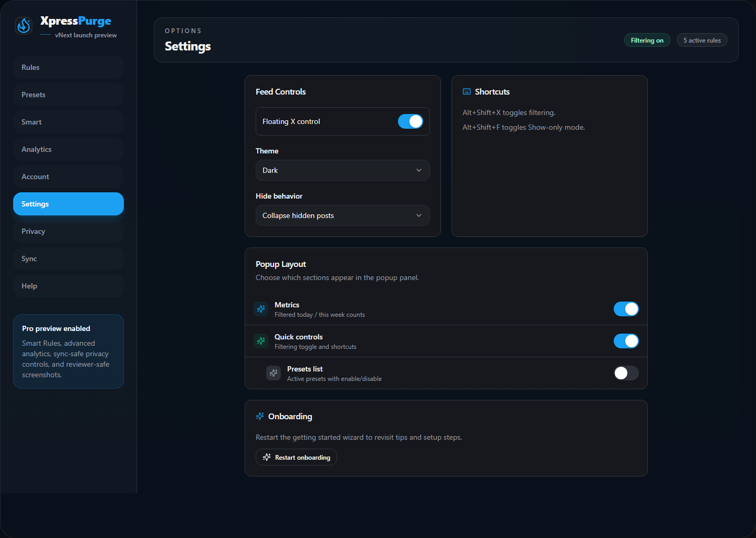Click the Restart onboarding button

point(296,457)
